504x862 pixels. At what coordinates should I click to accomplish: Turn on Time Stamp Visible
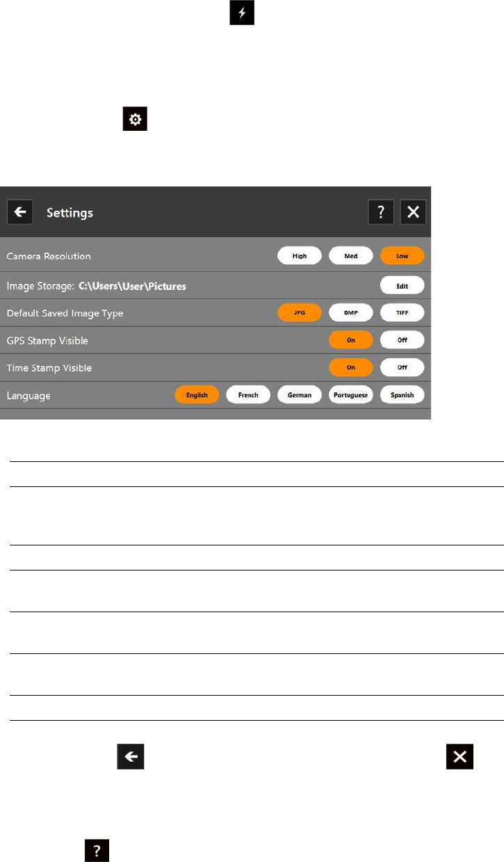[x=351, y=367]
